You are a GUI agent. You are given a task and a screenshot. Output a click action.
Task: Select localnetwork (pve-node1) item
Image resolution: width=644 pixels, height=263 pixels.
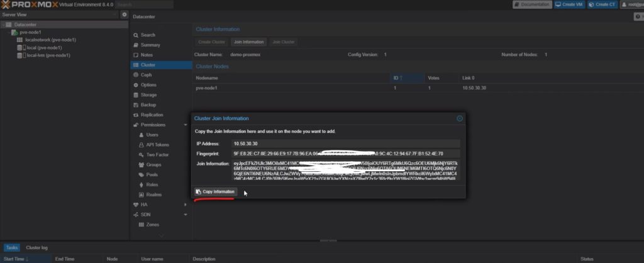click(50, 40)
